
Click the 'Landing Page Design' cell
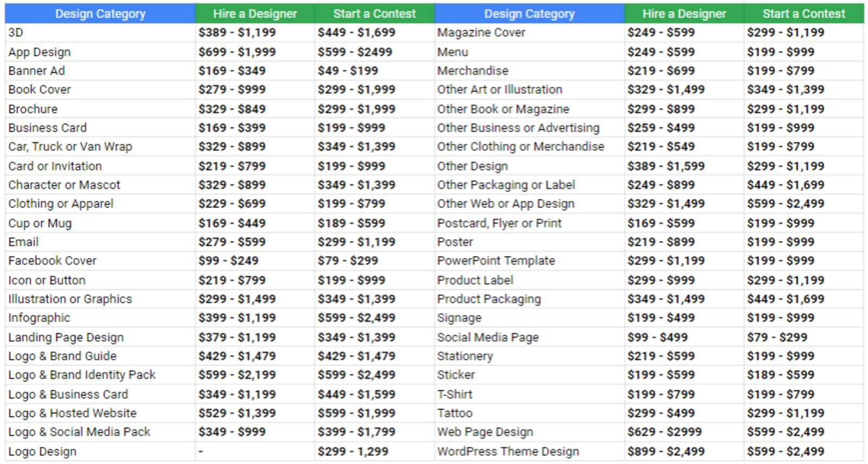[100, 337]
